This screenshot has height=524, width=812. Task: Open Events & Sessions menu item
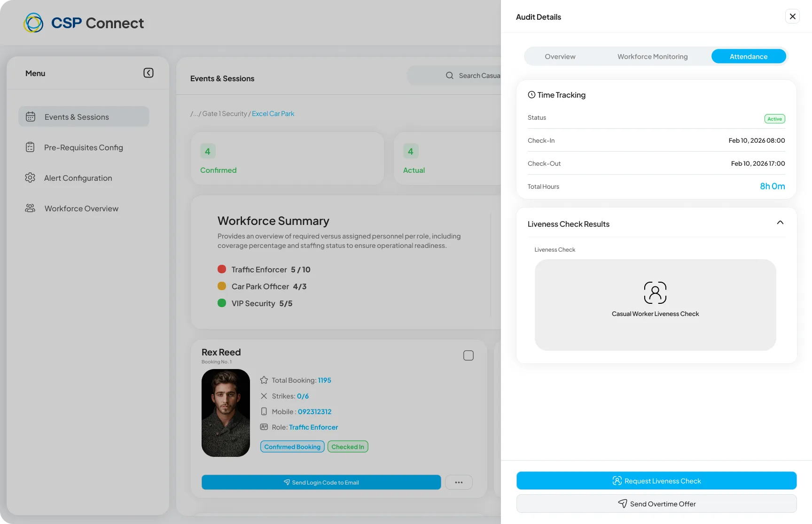point(84,116)
